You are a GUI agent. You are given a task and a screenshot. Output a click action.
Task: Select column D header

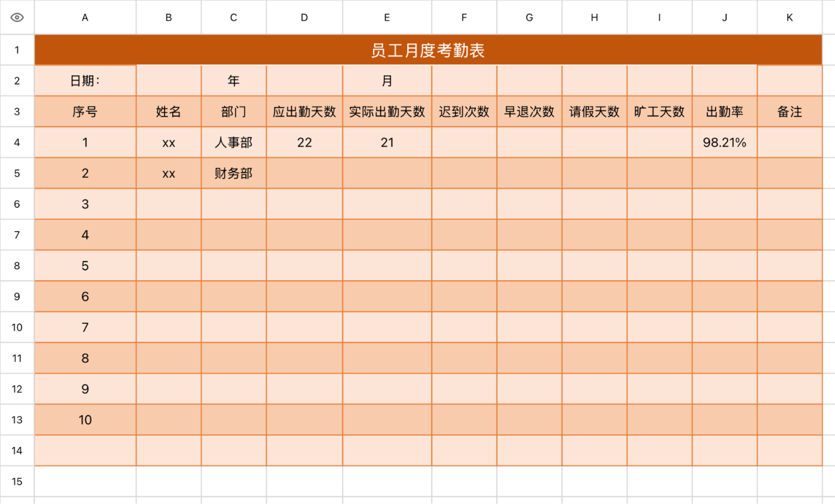pyautogui.click(x=304, y=17)
